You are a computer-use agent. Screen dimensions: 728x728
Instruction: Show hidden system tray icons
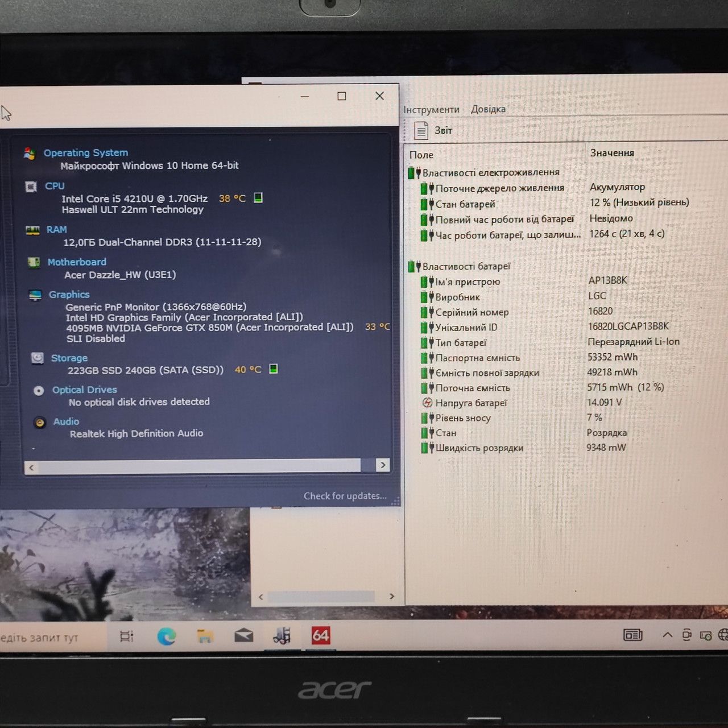point(668,635)
